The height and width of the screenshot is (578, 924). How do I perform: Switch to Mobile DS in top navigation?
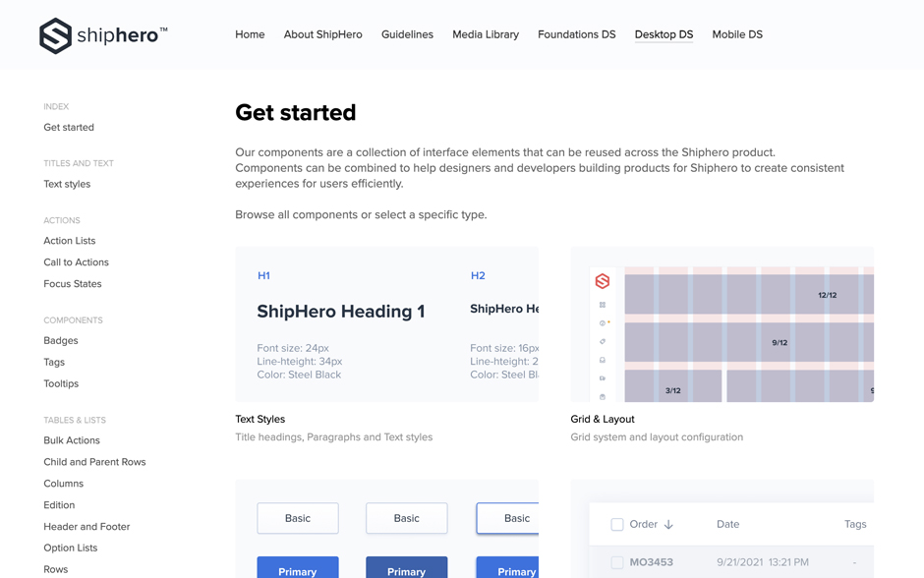[x=736, y=34]
